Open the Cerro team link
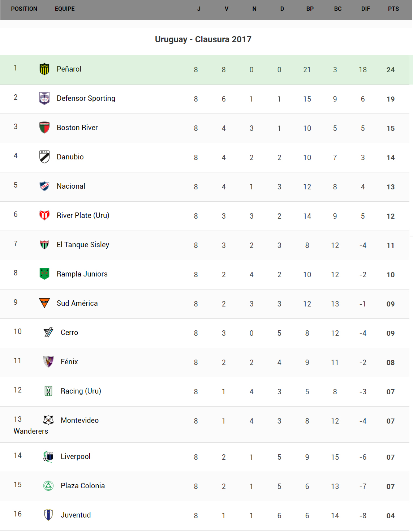Viewport: 413px width, 532px height. [x=69, y=332]
